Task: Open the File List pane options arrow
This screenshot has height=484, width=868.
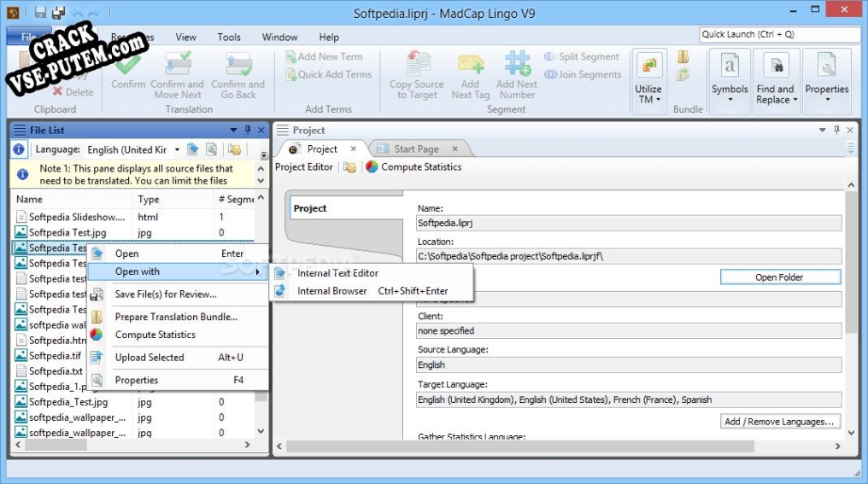Action: pyautogui.click(x=233, y=130)
